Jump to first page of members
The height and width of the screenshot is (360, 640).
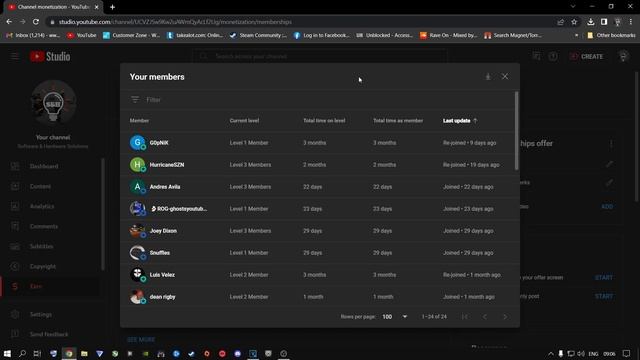coord(464,317)
